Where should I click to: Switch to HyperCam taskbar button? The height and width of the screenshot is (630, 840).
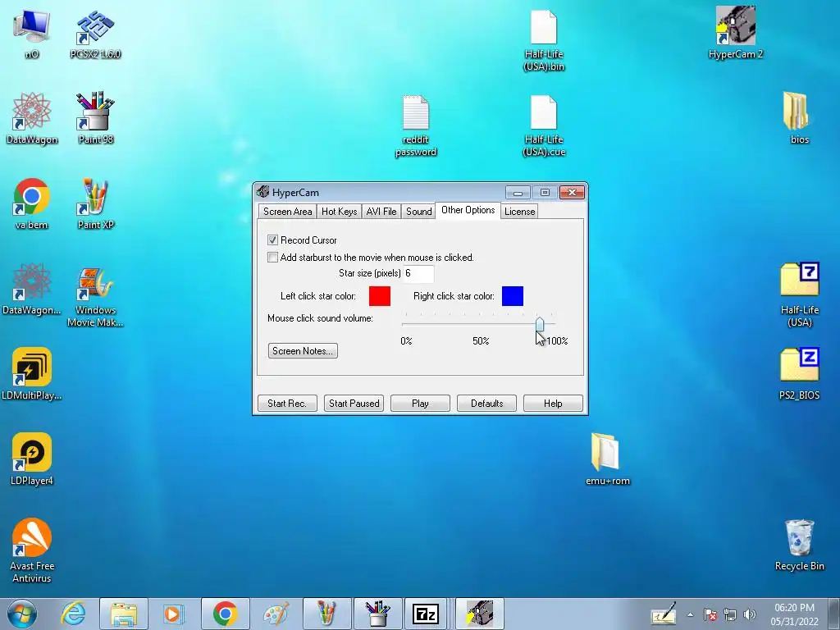point(479,614)
